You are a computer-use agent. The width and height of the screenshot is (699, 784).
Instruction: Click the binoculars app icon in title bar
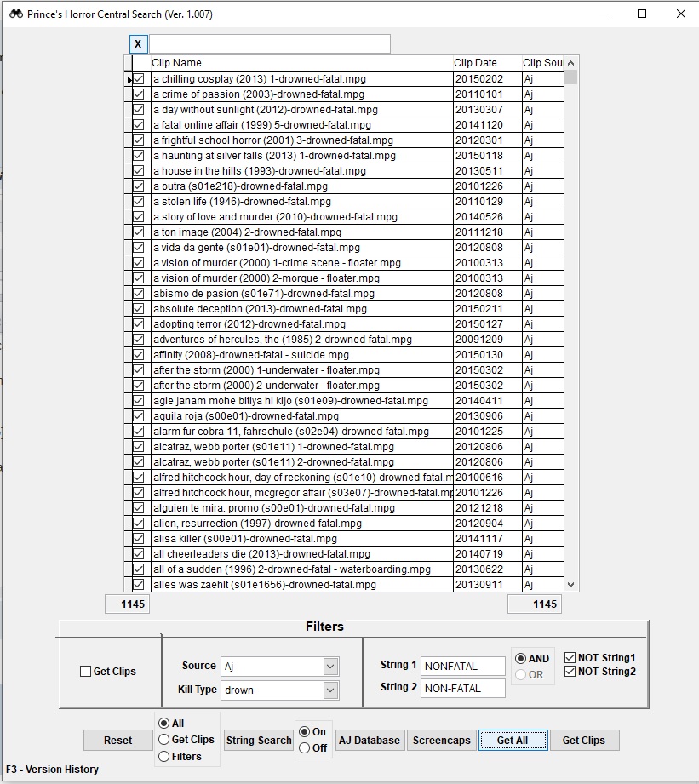point(15,14)
